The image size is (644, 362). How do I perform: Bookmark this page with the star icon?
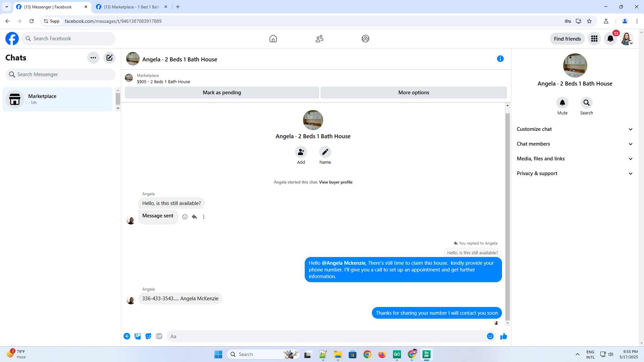click(589, 21)
